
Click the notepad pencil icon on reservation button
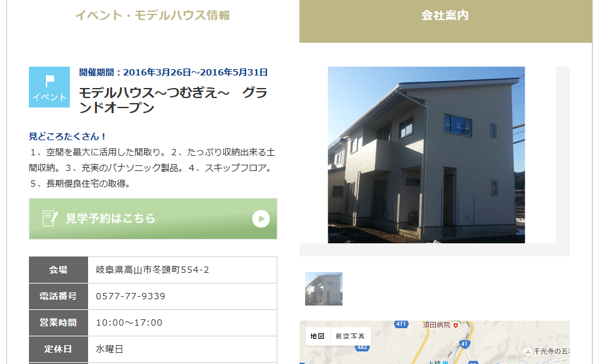50,218
